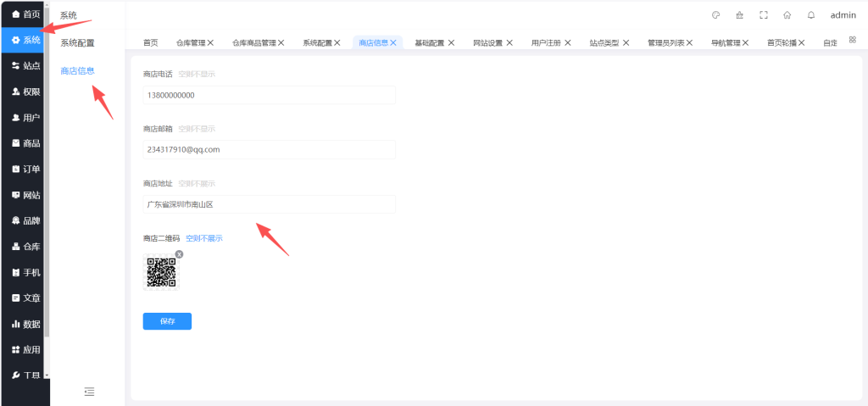Toggle fullscreen with the header icon

[x=764, y=15]
